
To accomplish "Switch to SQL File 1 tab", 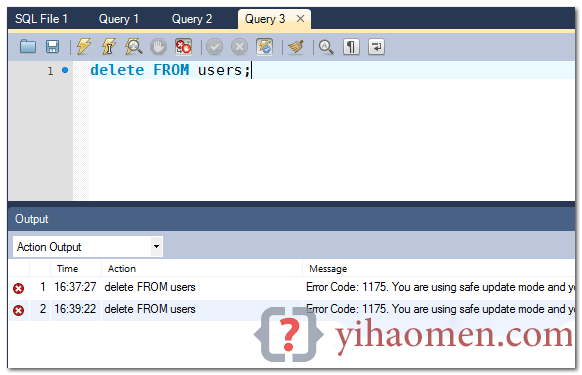I will 41,19.
